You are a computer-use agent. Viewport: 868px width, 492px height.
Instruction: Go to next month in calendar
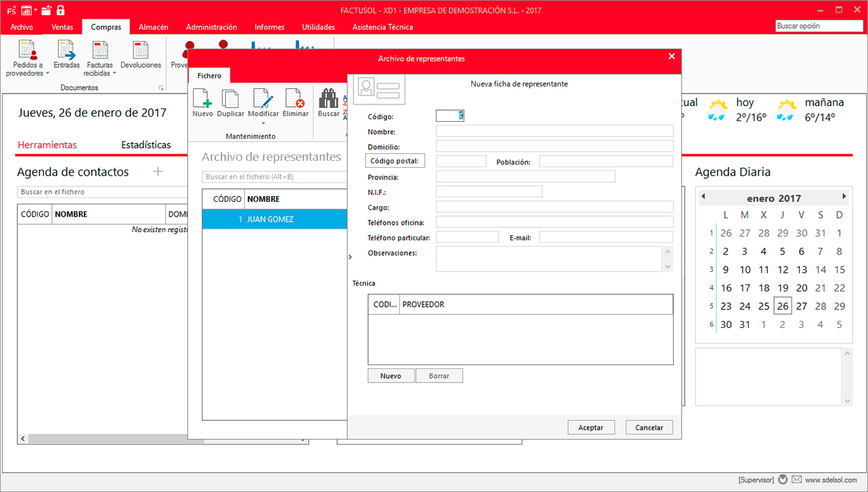click(x=844, y=197)
